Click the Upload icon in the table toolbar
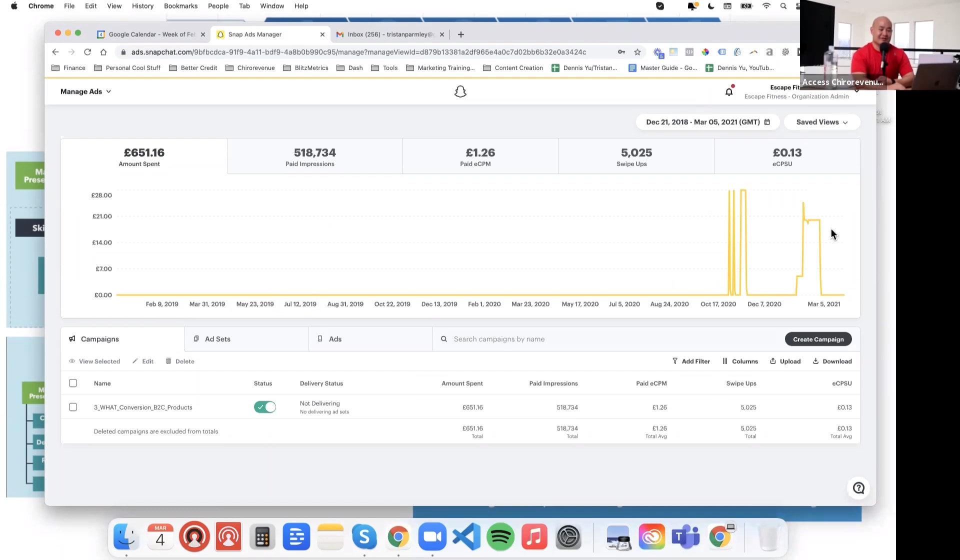 click(x=772, y=361)
